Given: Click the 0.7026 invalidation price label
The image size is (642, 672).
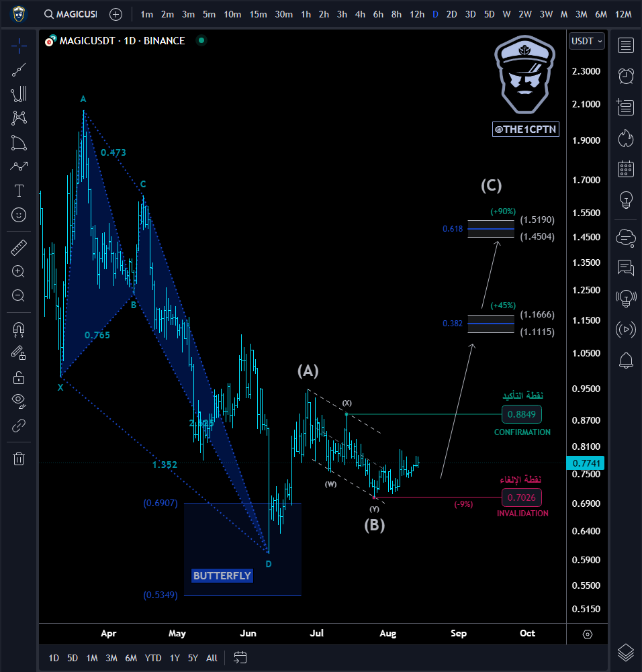Looking at the screenshot, I should (x=522, y=497).
